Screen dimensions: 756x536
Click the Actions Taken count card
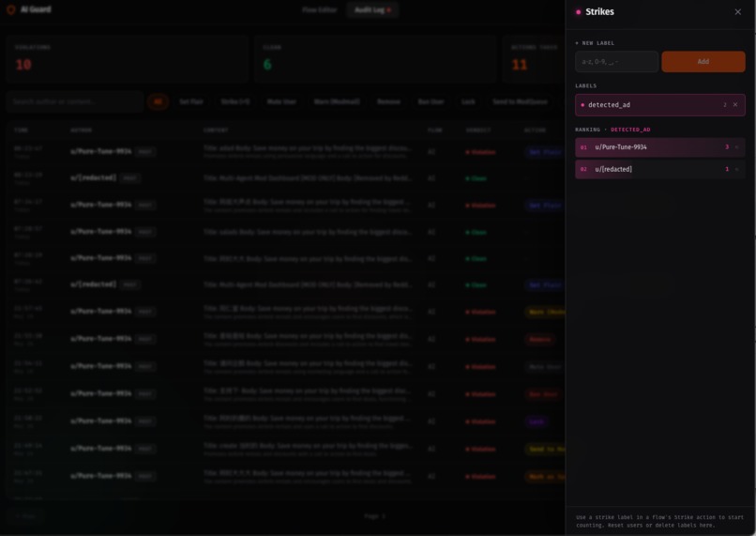pos(534,59)
